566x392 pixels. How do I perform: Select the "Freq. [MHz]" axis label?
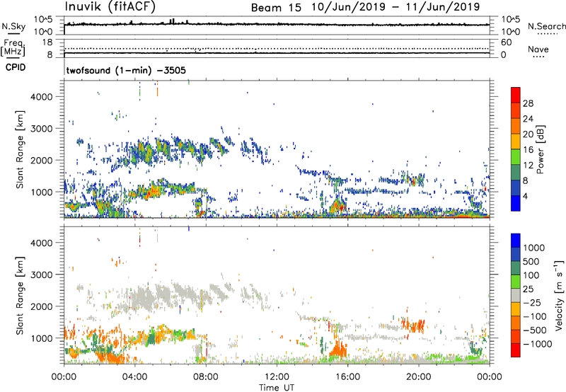(13, 47)
